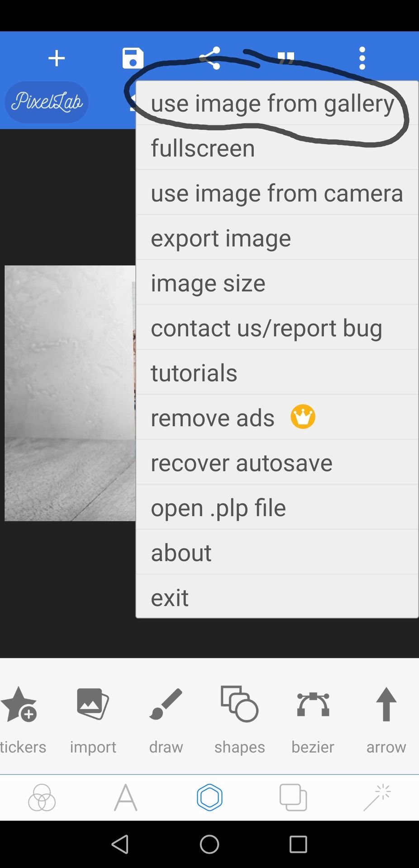Open the shapes tool

pyautogui.click(x=239, y=717)
